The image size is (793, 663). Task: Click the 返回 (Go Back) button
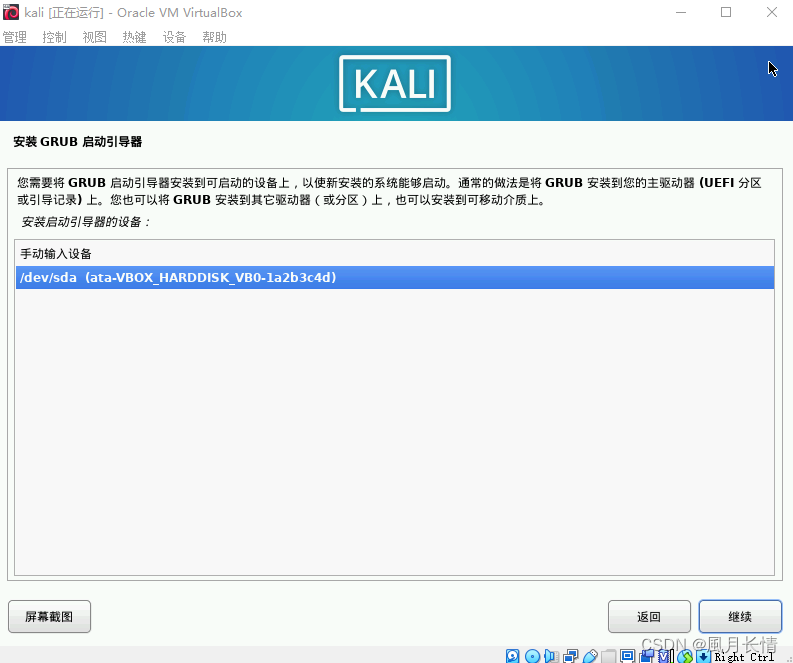[649, 616]
